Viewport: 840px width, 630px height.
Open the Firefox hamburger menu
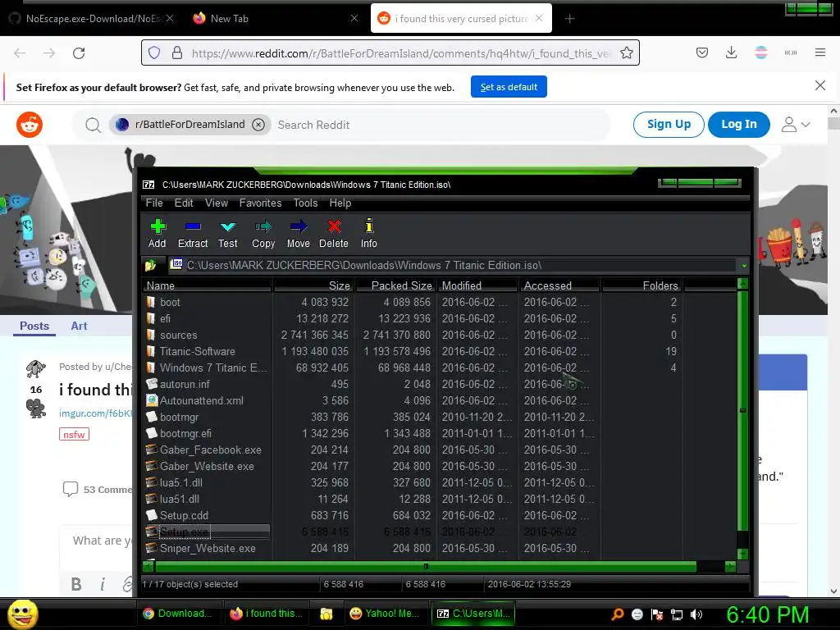coord(819,52)
